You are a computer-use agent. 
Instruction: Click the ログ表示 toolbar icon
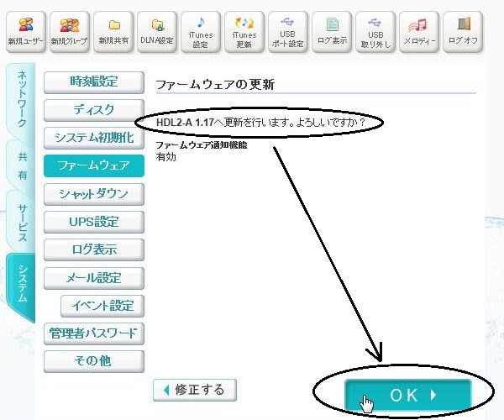[332, 31]
